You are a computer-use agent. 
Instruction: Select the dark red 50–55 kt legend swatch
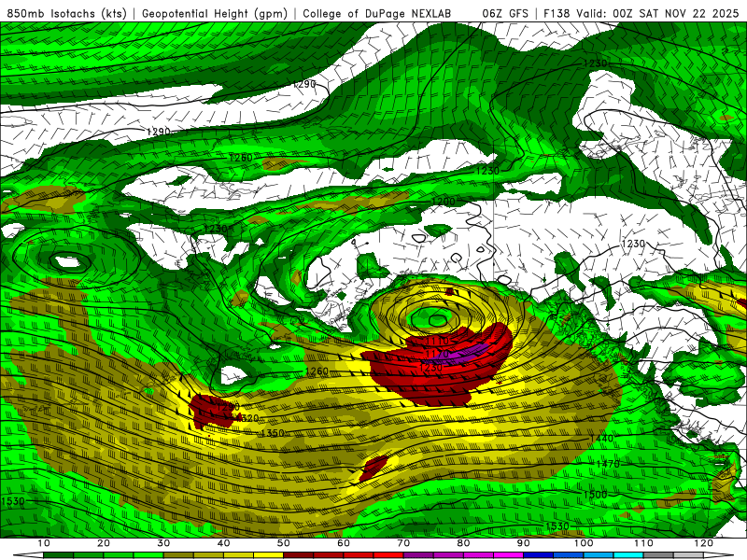coord(299,555)
